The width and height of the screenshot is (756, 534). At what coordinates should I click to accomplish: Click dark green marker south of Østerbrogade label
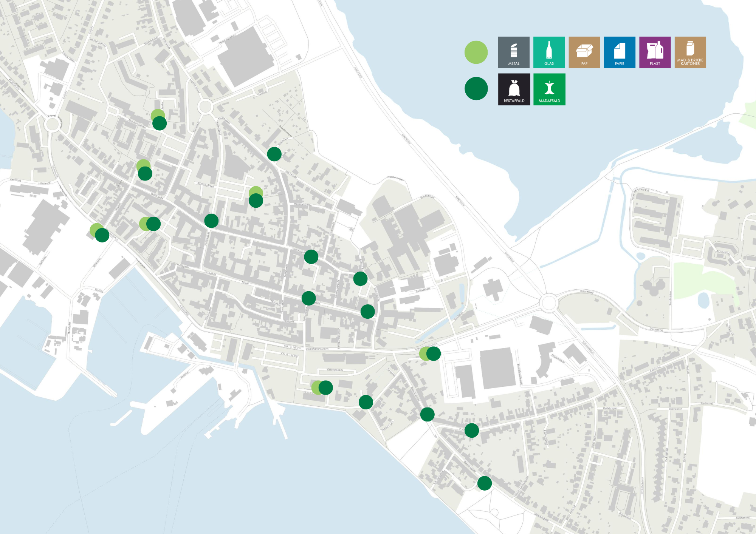325,387
